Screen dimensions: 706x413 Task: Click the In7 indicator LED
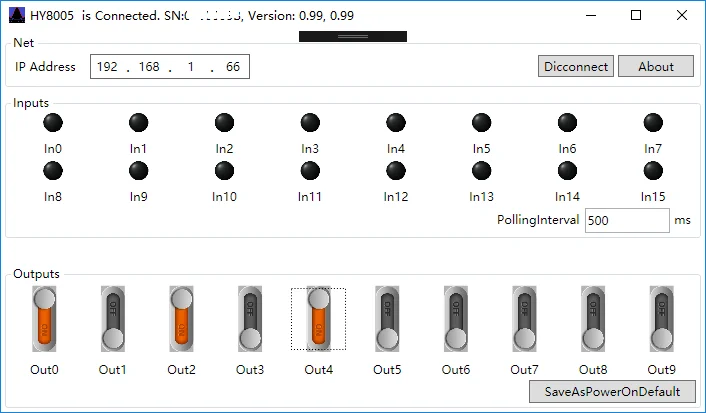(x=653, y=123)
